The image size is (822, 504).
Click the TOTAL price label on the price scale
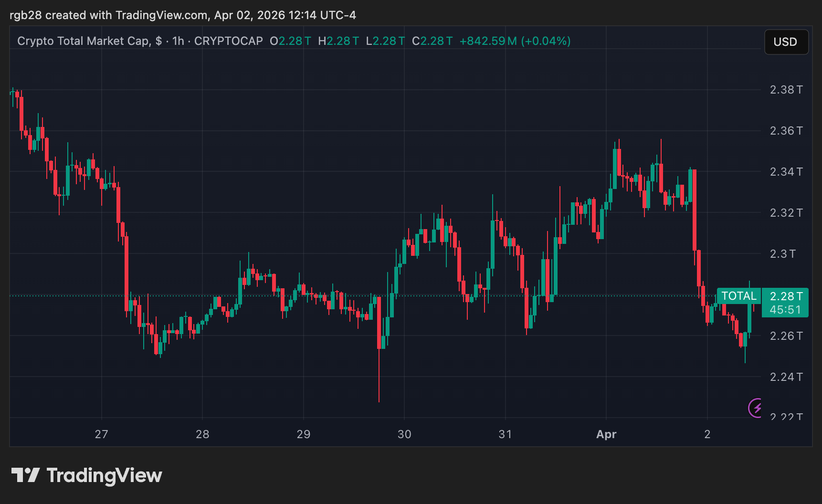(739, 296)
